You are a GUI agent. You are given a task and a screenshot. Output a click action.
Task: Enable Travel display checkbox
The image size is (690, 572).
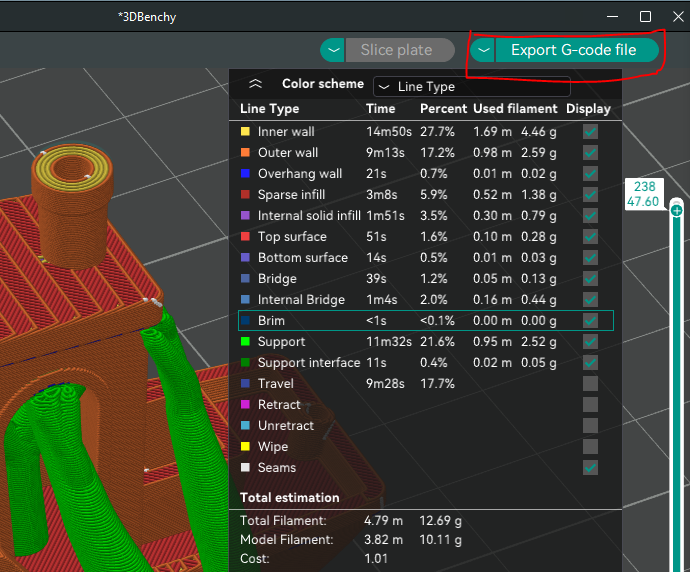pos(590,384)
